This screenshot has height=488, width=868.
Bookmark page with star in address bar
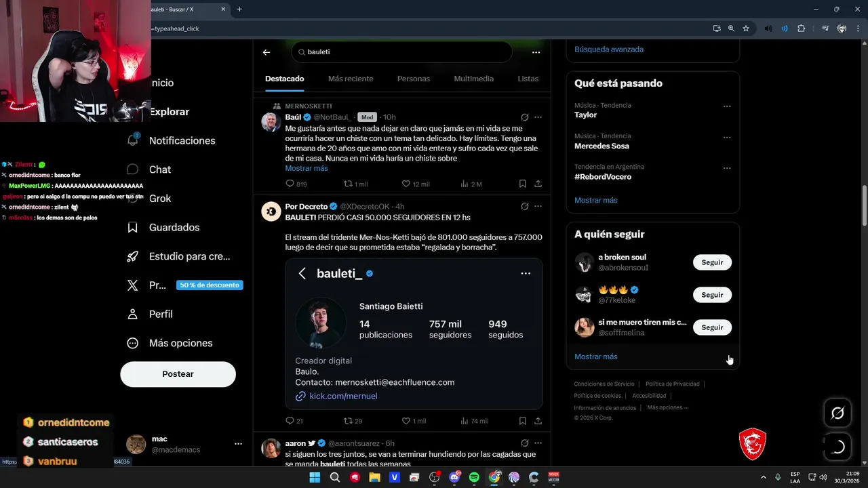tap(746, 28)
